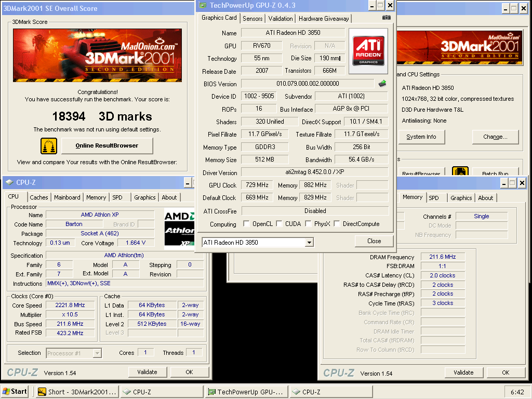Click the Bus Interface AGP 8x @ PCI field
Screen dimensions: 532x399
pos(351,109)
